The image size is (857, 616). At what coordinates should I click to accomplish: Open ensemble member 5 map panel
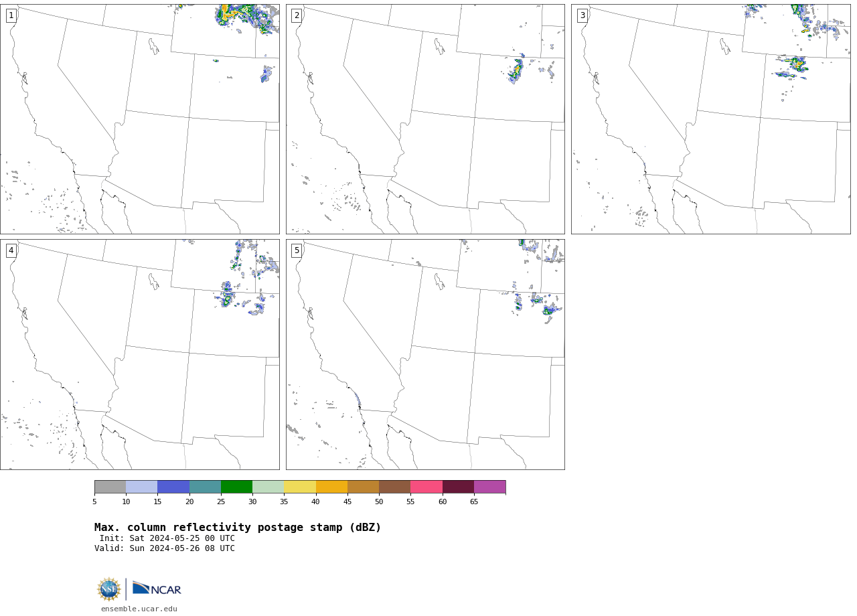click(425, 354)
